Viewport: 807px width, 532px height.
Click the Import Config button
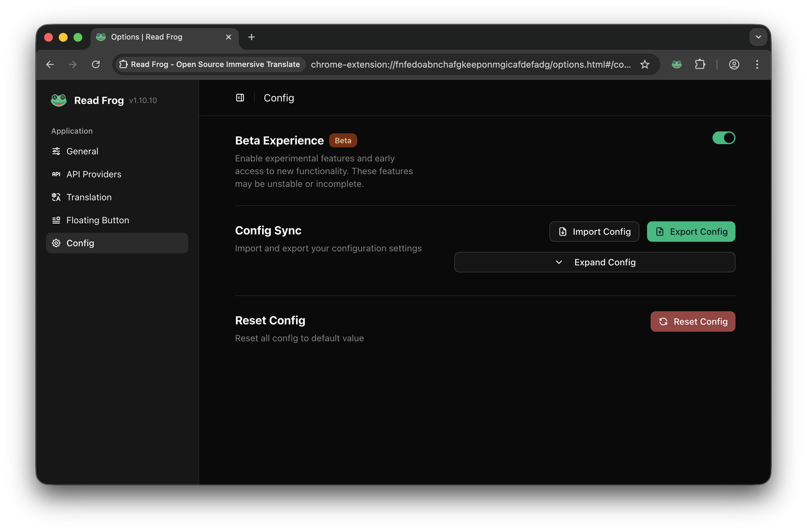click(594, 232)
